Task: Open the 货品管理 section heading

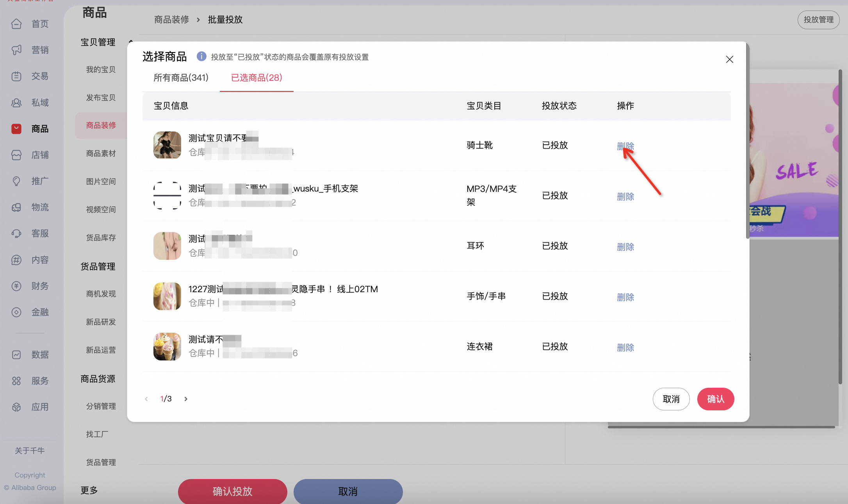Action: coord(98,266)
